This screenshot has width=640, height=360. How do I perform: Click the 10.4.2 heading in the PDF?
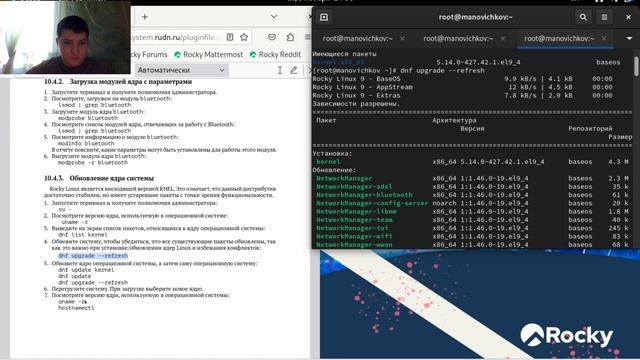coord(118,82)
